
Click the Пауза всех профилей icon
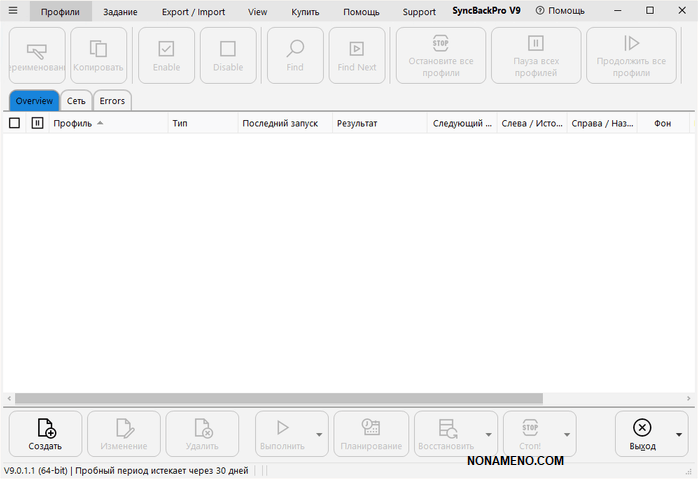(535, 43)
